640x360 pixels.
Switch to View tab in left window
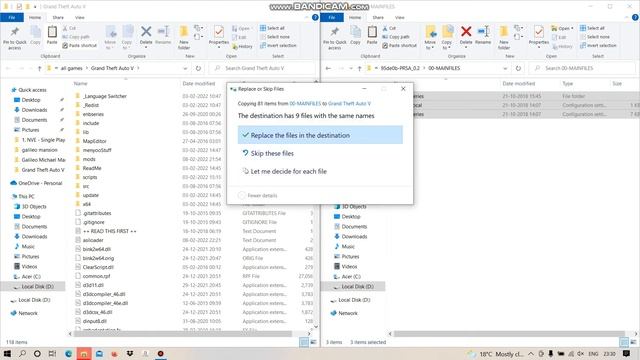coord(80,18)
